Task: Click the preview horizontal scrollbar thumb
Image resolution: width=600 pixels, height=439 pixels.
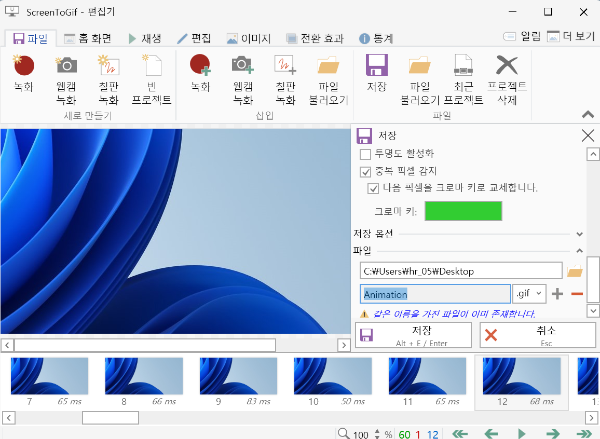Action: (x=145, y=345)
